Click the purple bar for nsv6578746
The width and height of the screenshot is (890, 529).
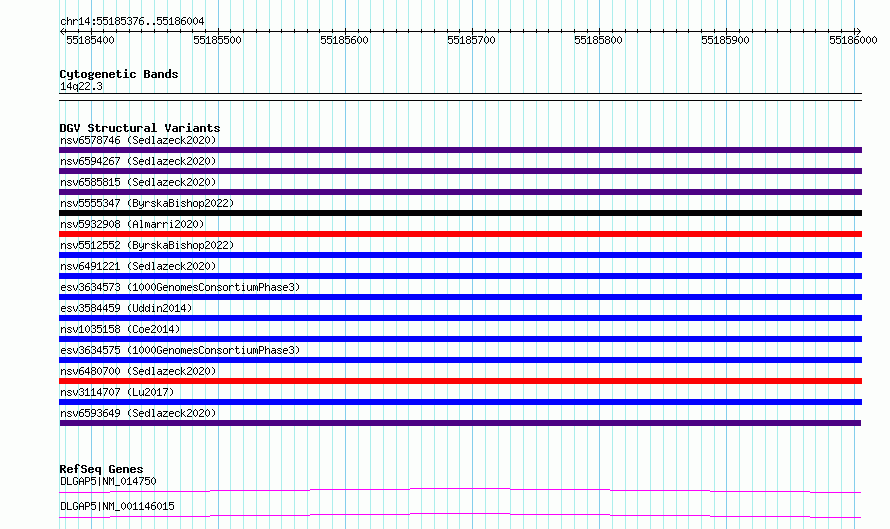[460, 150]
